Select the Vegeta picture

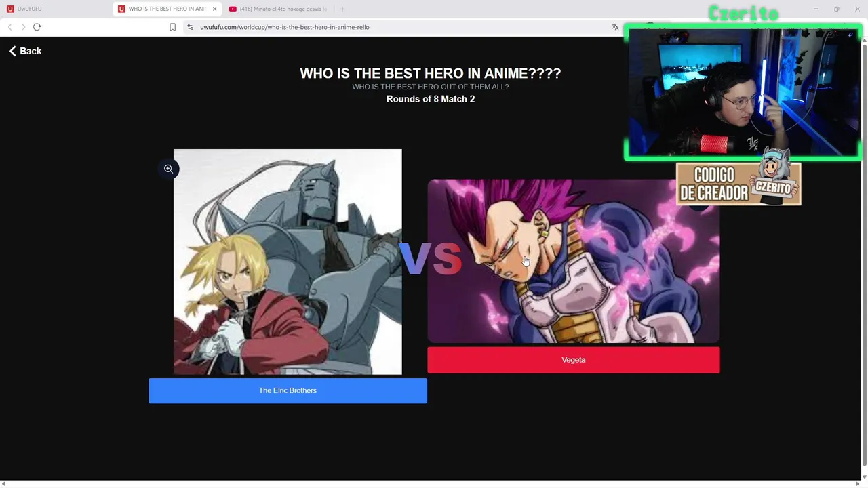click(x=573, y=261)
